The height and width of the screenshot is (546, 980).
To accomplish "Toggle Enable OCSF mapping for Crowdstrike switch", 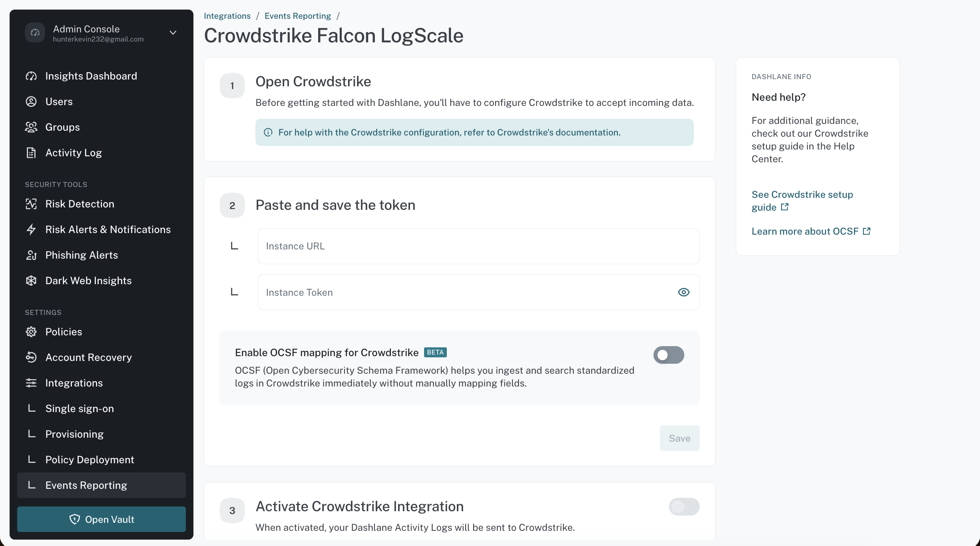I will 669,355.
